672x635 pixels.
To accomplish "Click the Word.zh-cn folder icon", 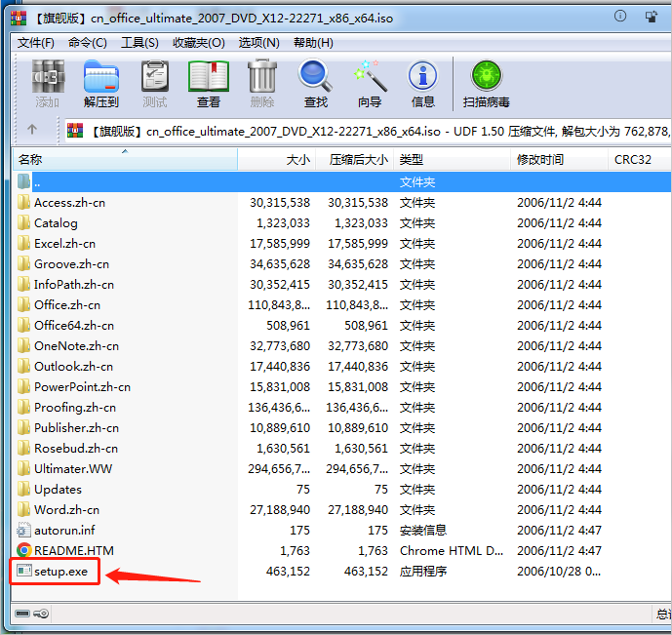I will tap(24, 509).
